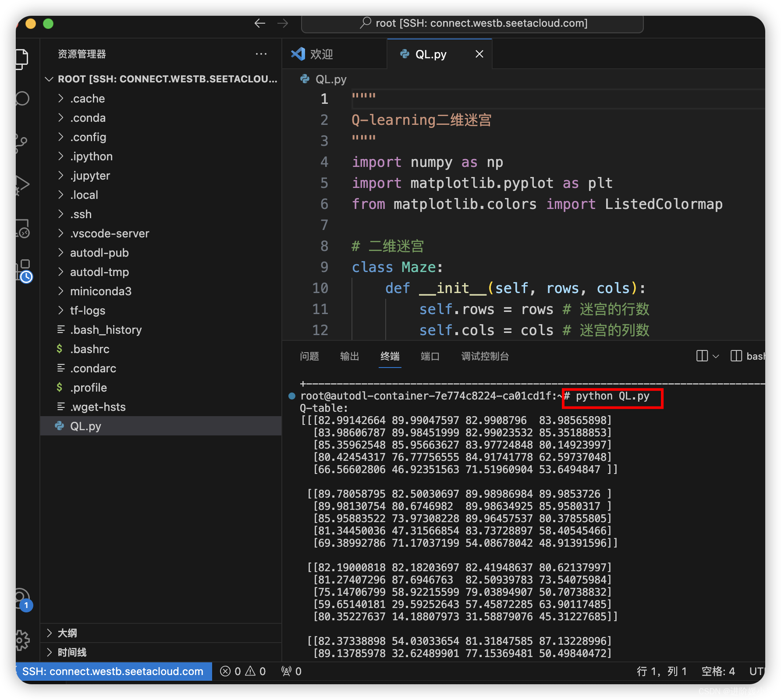
Task: Click the macOS yellow minimize button
Action: (x=31, y=23)
